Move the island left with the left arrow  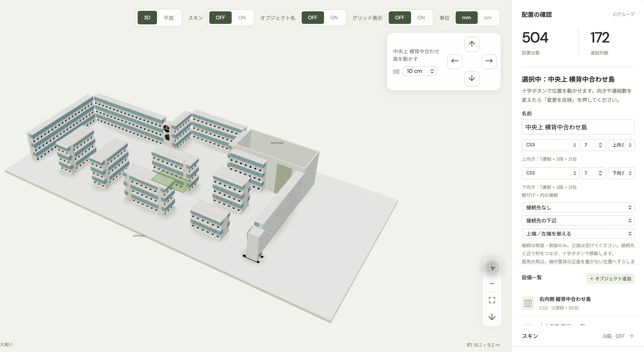click(455, 61)
